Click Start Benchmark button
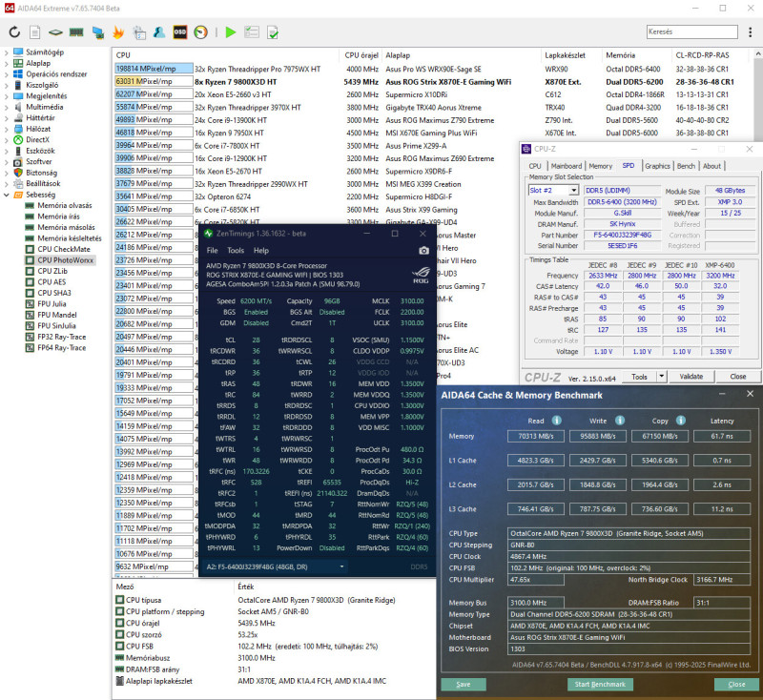763x700 pixels. point(600,684)
